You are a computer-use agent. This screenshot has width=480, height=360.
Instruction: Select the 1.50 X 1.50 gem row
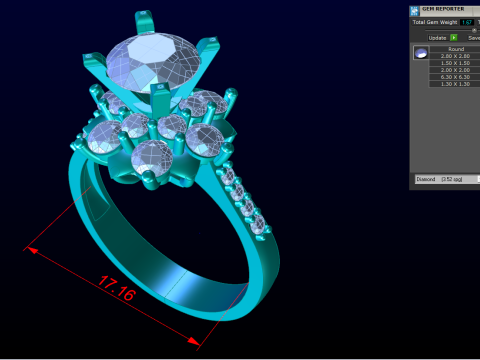click(x=455, y=63)
